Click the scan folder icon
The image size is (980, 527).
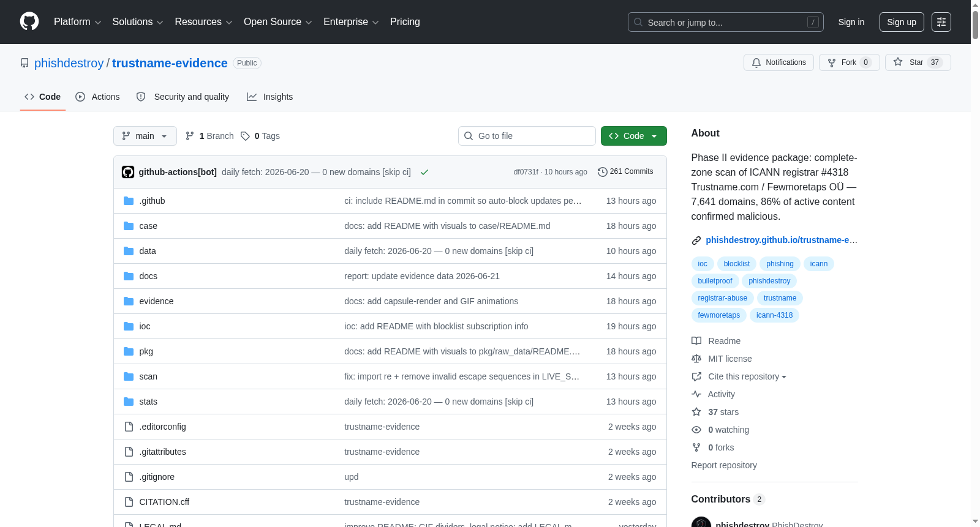129,376
